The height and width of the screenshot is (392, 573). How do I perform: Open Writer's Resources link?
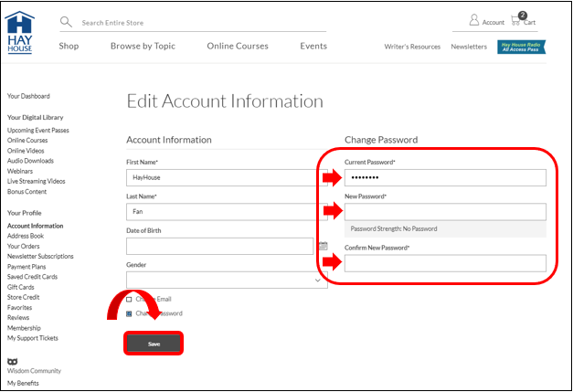coord(412,47)
